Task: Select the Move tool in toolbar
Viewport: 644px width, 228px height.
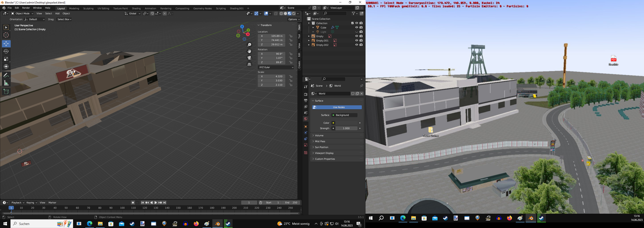Action: point(6,44)
